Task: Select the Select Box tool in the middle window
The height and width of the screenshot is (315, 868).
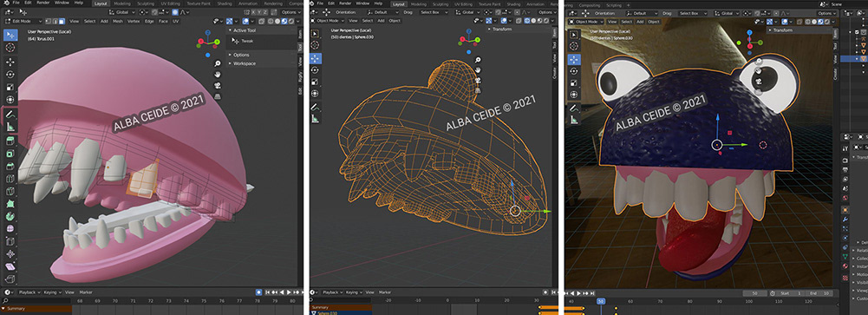Action: (315, 34)
